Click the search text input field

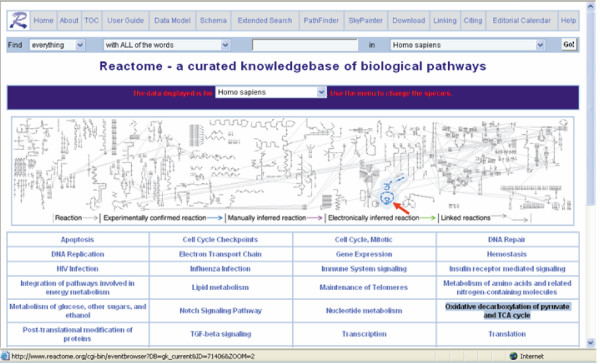click(x=305, y=45)
